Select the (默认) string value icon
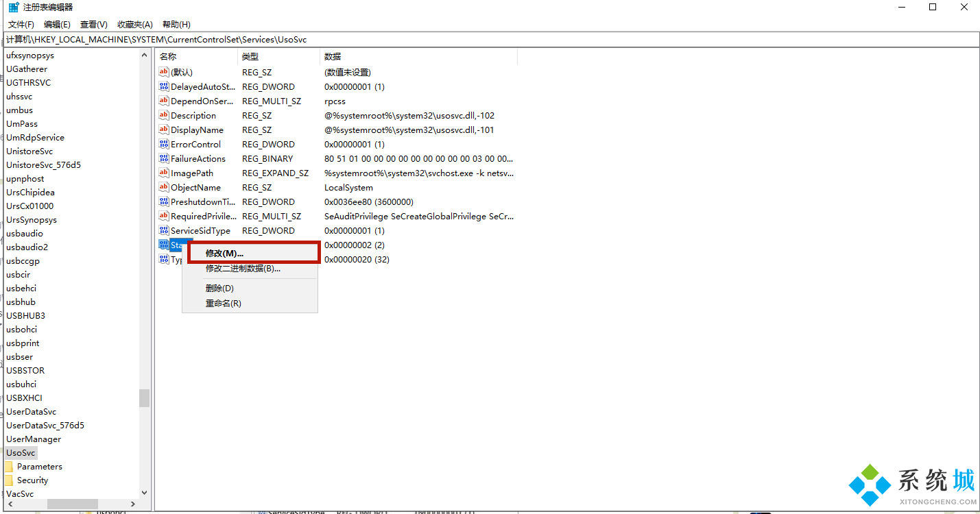 point(164,72)
